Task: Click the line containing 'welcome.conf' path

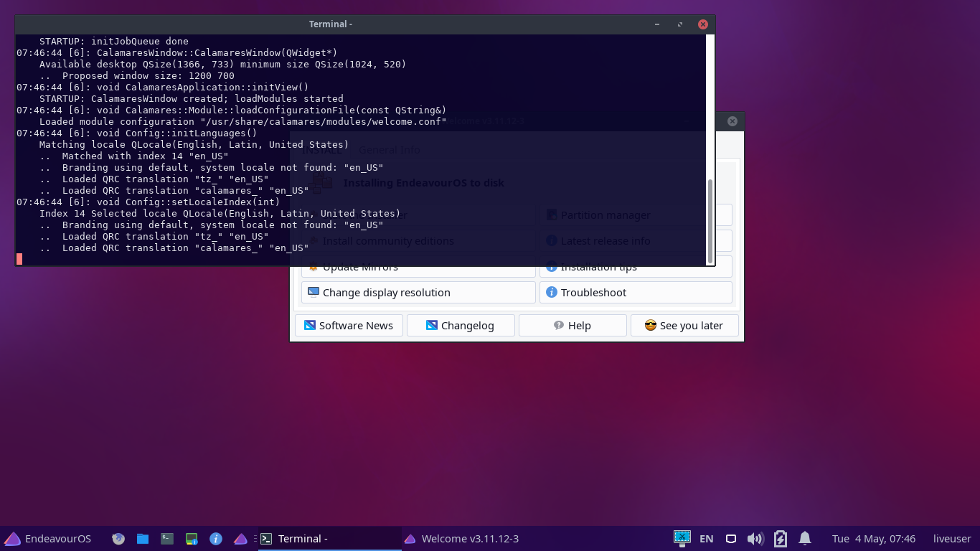Action: click(x=243, y=122)
